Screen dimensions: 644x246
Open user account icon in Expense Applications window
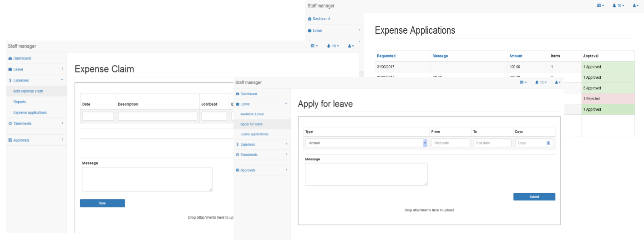click(635, 5)
